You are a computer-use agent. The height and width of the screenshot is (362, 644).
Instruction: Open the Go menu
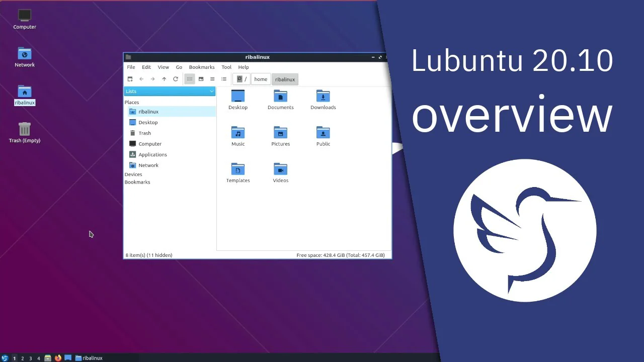pos(179,67)
